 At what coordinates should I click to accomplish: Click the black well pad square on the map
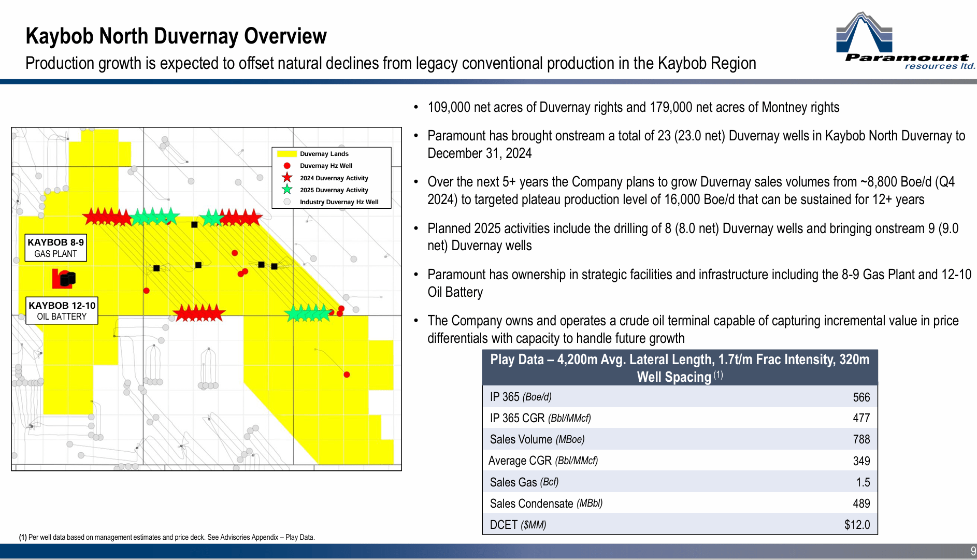click(x=194, y=225)
